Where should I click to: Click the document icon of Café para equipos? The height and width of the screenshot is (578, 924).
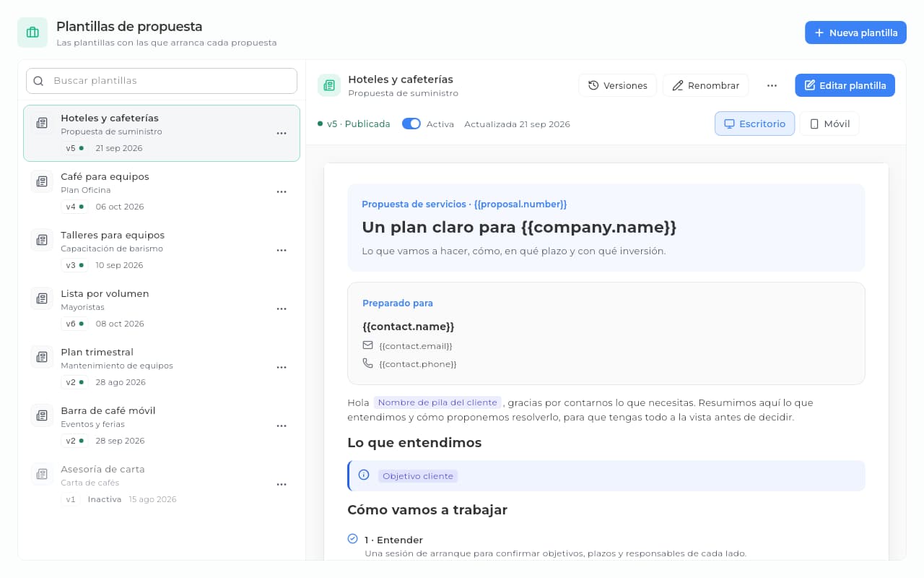click(x=42, y=181)
